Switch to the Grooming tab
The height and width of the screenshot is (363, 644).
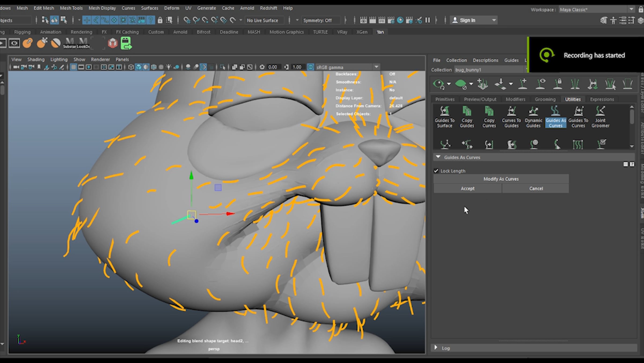545,99
